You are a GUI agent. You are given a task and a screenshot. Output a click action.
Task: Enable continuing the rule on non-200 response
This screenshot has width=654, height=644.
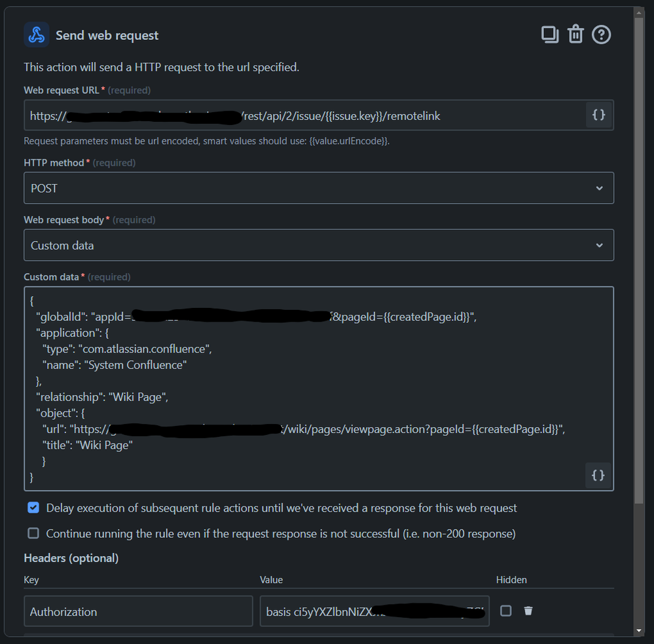point(33,533)
